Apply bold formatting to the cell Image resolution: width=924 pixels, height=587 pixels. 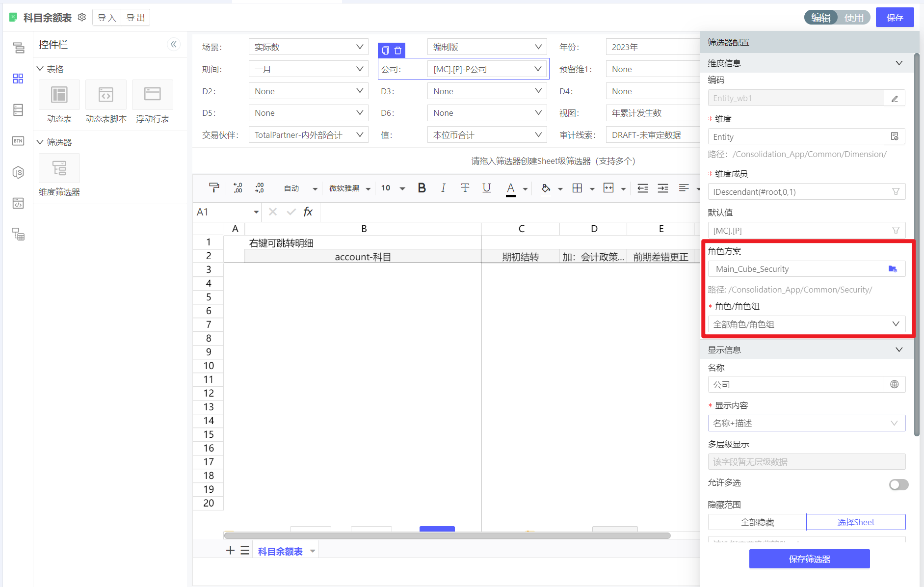point(422,188)
